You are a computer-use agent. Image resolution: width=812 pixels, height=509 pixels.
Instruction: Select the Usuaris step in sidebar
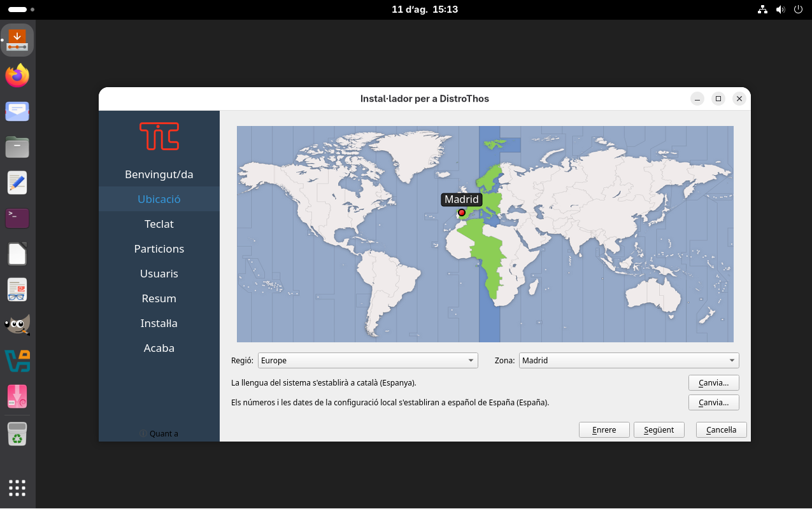159,274
